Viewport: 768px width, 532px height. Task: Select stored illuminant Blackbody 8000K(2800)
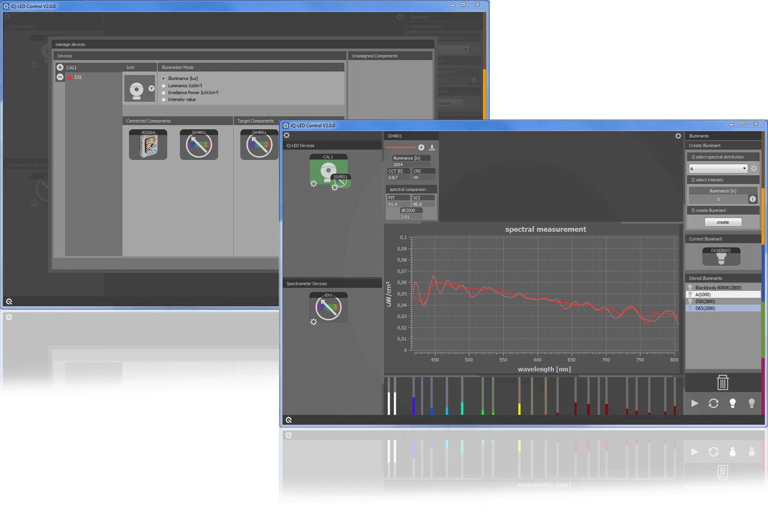click(x=723, y=287)
